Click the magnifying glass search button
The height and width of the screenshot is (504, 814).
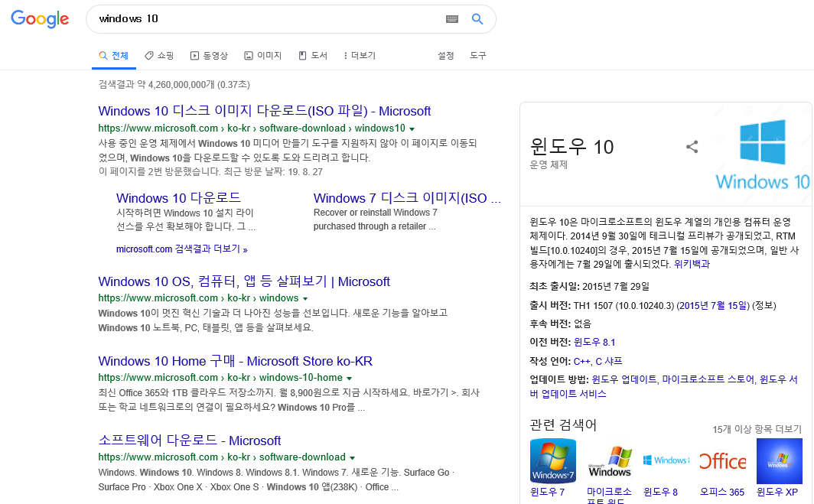(x=477, y=19)
